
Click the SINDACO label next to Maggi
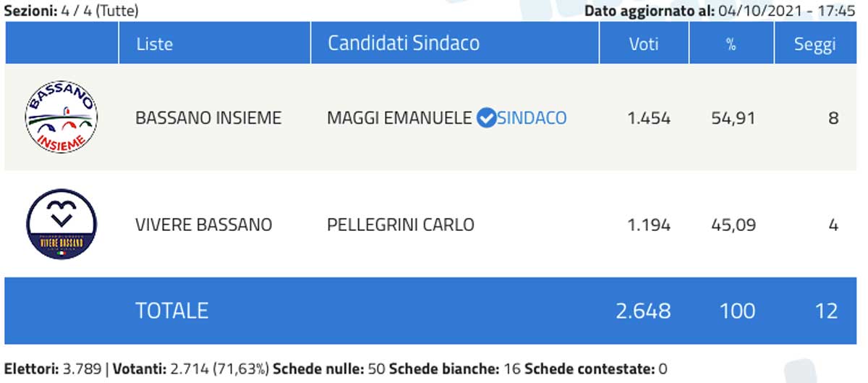point(532,118)
